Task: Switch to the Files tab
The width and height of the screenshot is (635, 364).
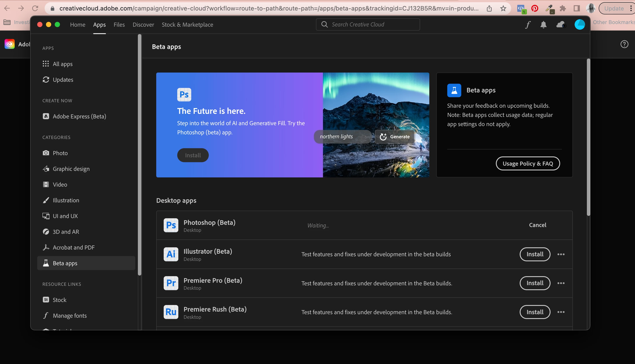Action: (x=119, y=24)
